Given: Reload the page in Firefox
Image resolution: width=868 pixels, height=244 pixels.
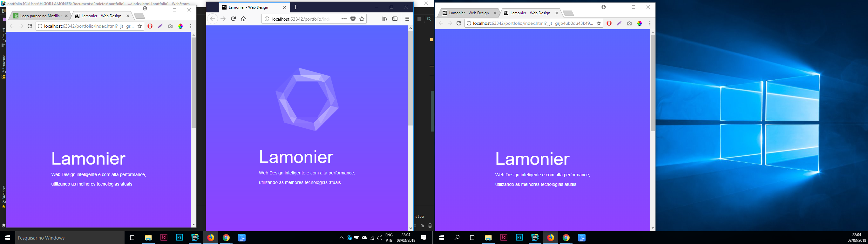Looking at the screenshot, I should point(233,19).
